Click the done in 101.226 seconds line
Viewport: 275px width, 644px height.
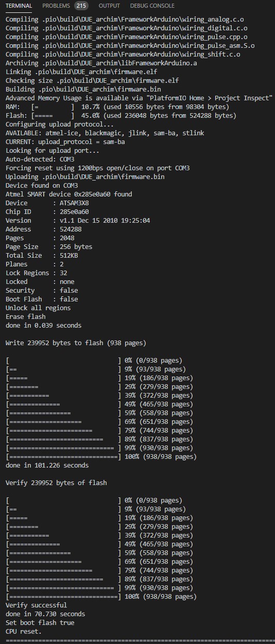[47, 466]
